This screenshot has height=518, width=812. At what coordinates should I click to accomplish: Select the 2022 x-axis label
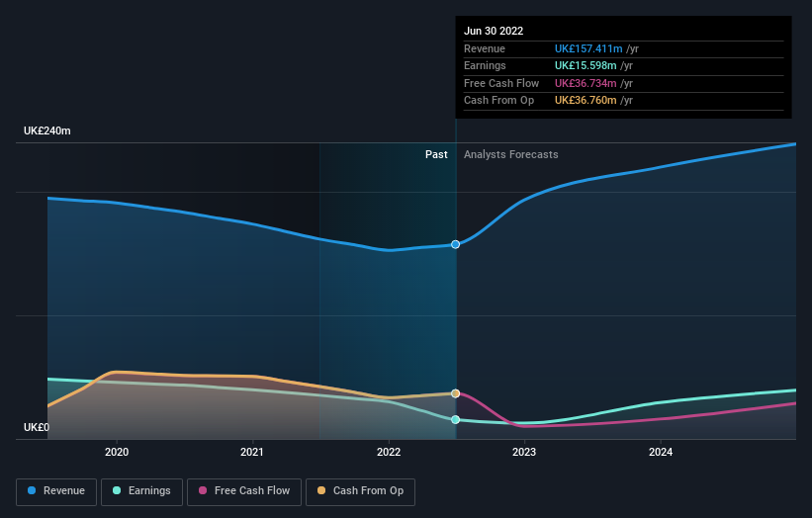(389, 452)
